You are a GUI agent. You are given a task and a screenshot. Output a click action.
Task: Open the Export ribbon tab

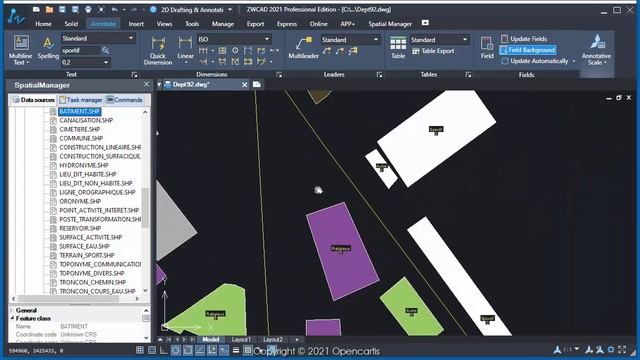click(255, 24)
